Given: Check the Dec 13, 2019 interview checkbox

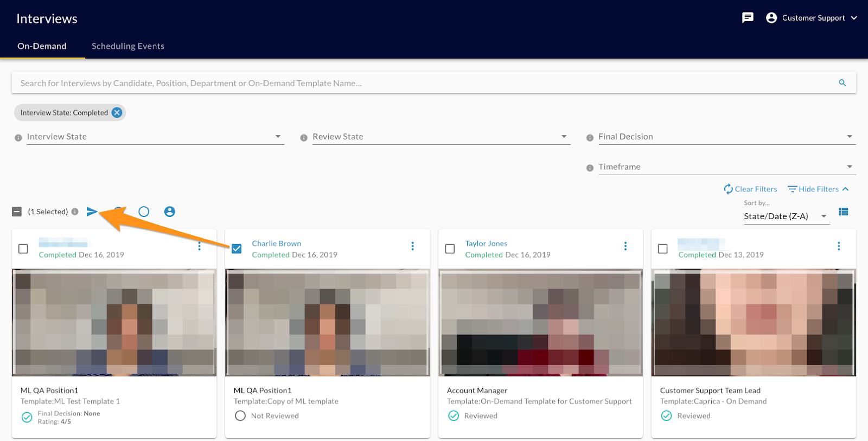Looking at the screenshot, I should point(663,248).
